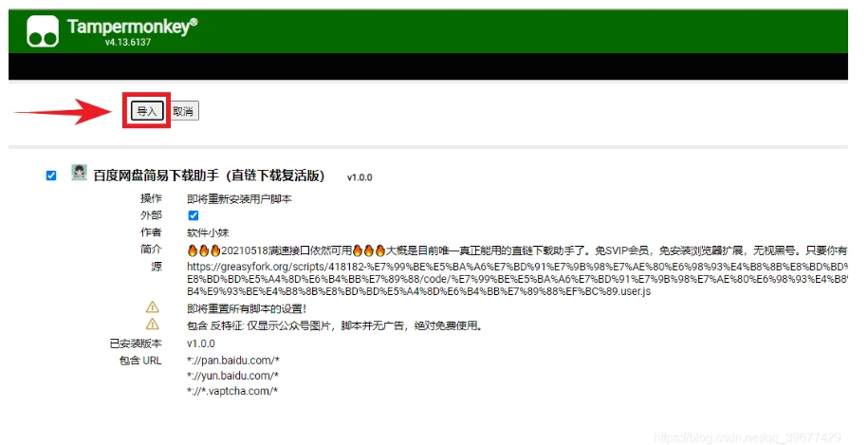Image resolution: width=868 pixels, height=445 pixels.
Task: Click the 作者 label
Action: [x=151, y=232]
